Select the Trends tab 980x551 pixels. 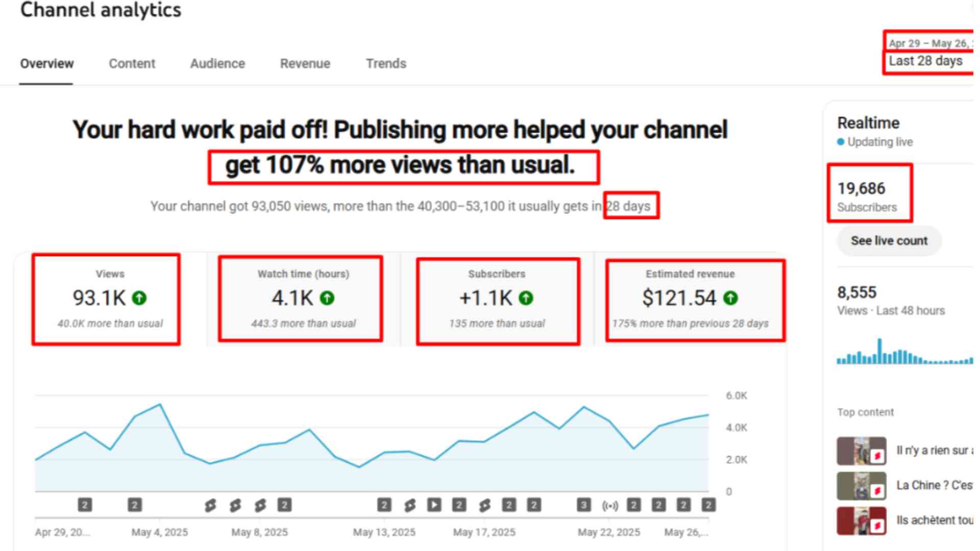click(386, 64)
